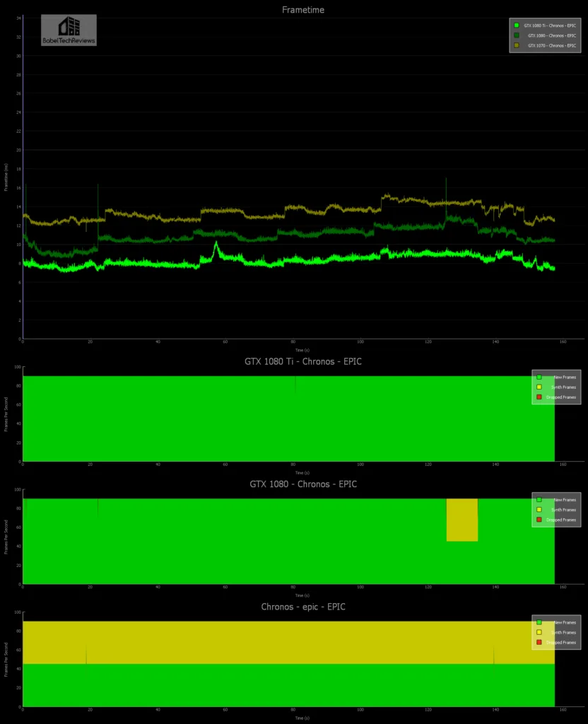Click the olive GTX 1070 legend swatch
The height and width of the screenshot is (724, 588).
point(517,45)
